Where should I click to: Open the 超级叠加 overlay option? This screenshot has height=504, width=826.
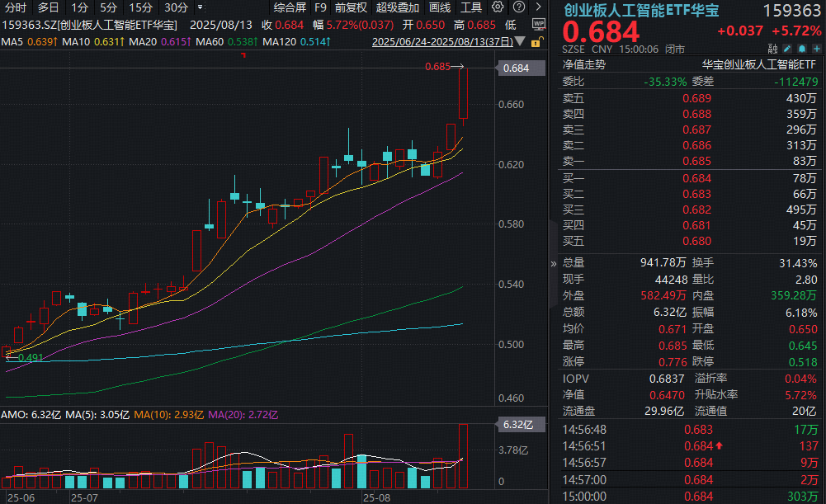398,7
